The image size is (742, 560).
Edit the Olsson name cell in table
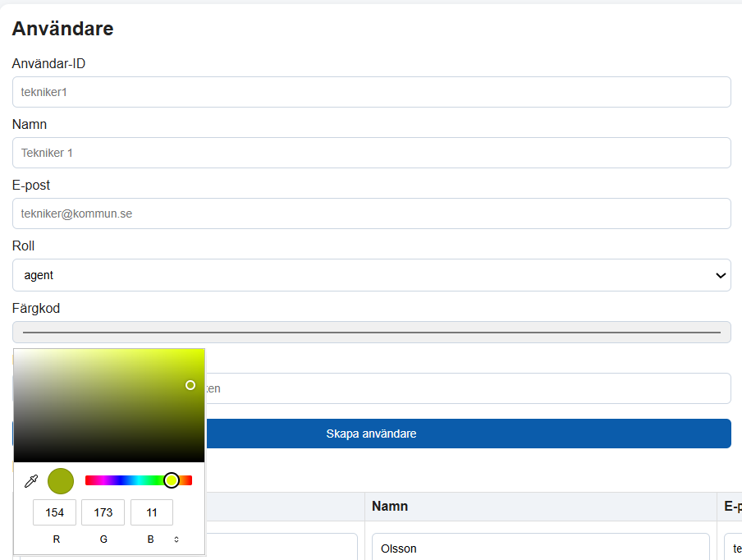pos(540,549)
